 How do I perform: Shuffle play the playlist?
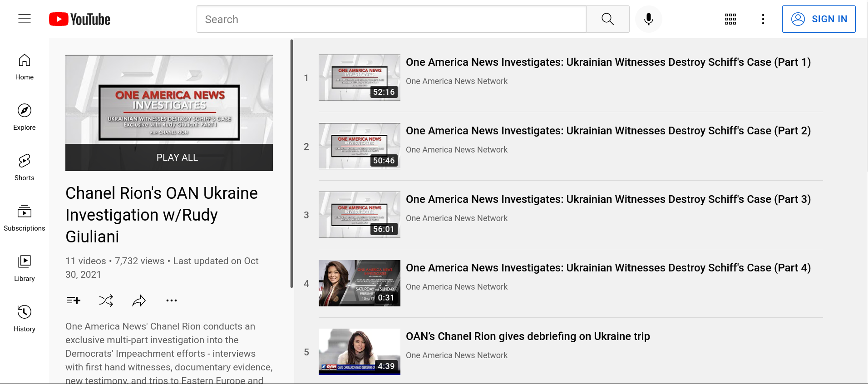[106, 300]
